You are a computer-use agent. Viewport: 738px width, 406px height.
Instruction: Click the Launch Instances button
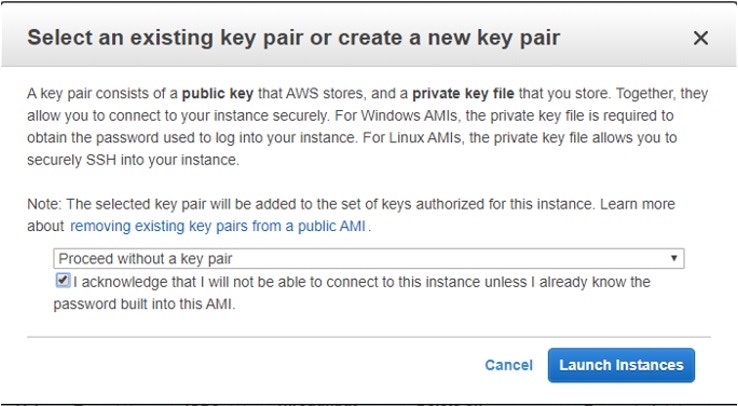621,365
